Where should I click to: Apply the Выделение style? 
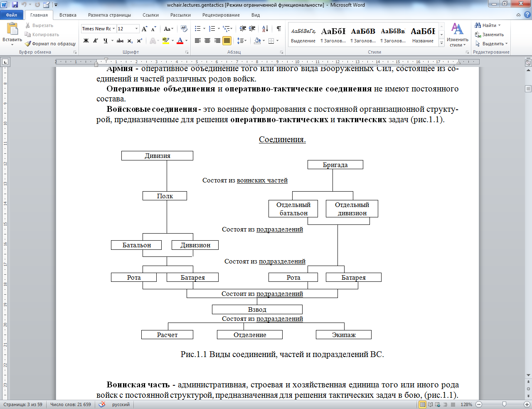303,35
